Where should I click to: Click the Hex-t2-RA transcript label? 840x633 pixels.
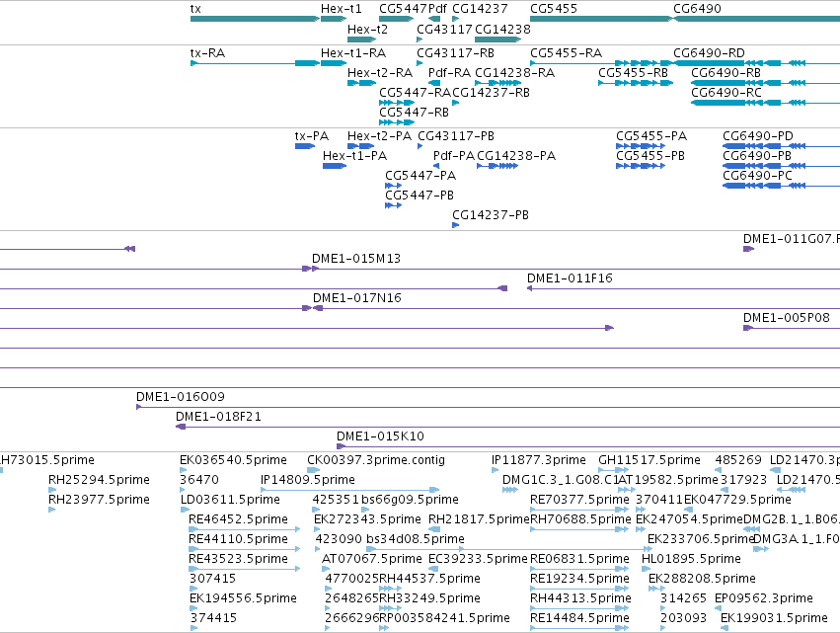380,73
